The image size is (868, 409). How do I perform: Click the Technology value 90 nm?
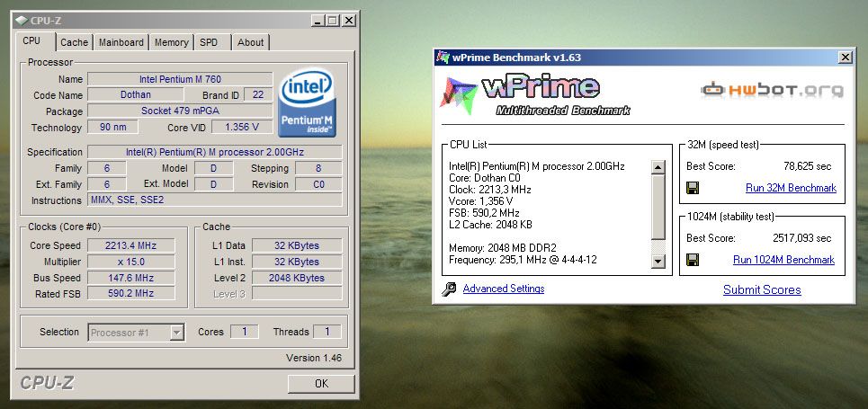pyautogui.click(x=113, y=127)
